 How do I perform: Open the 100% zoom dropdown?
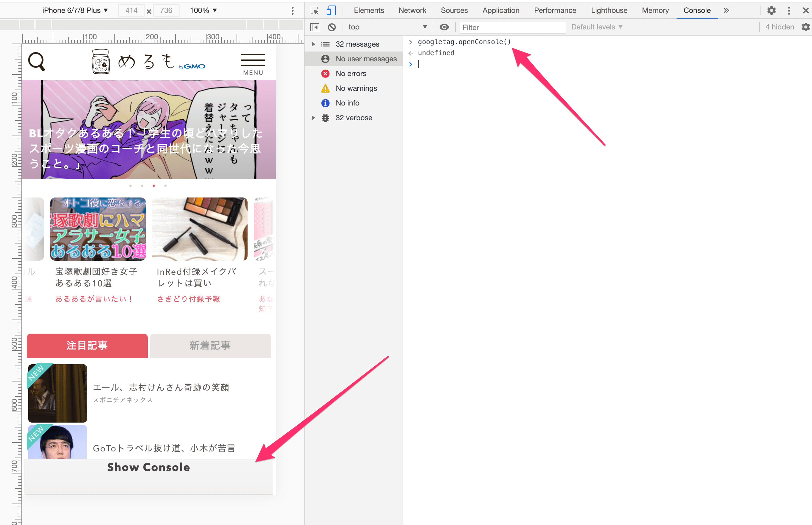pyautogui.click(x=203, y=10)
